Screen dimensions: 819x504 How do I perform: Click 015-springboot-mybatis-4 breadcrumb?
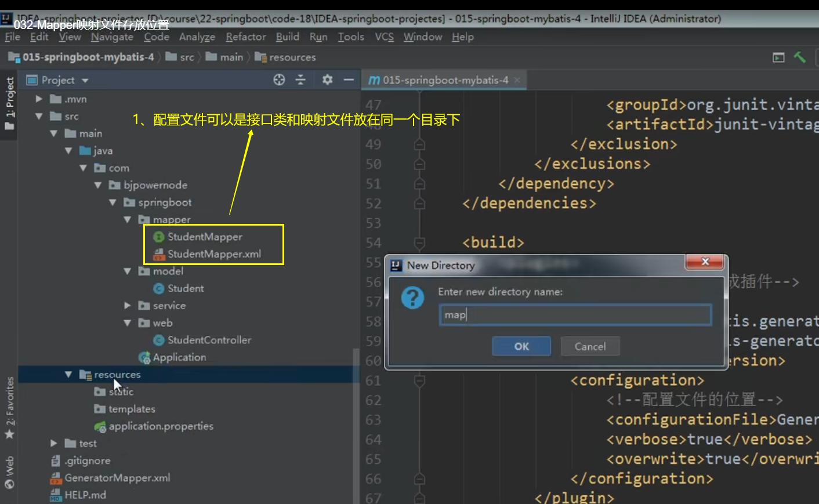click(82, 57)
